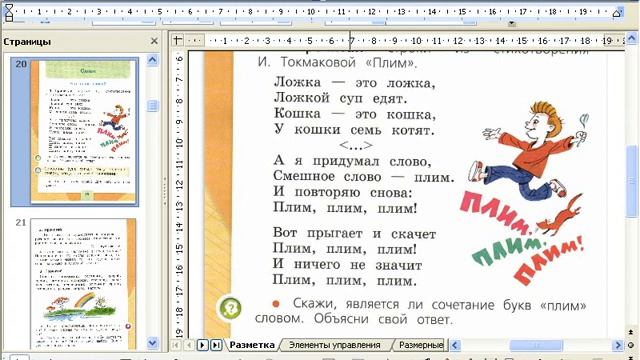Click the 'Страницы' panel title
640x360 pixels.
[x=27, y=42]
